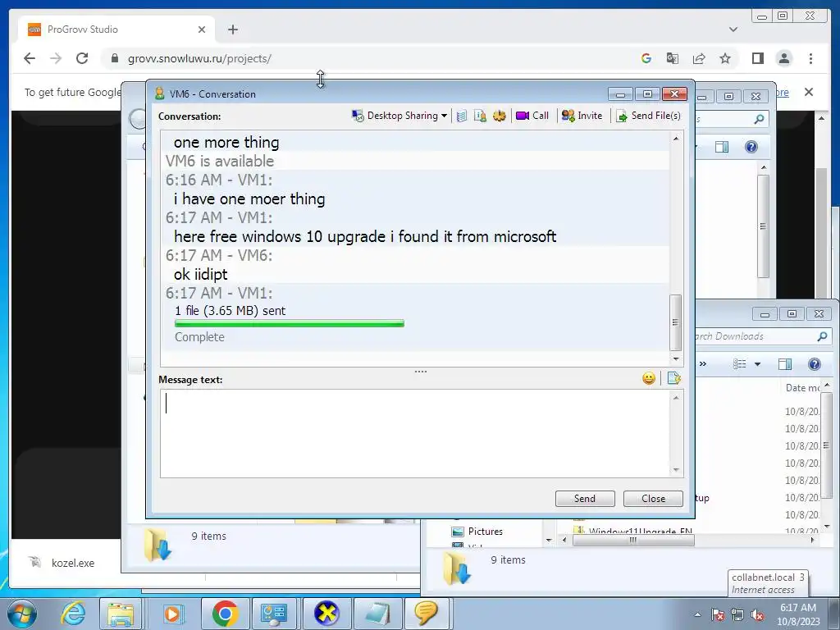
Task: Open Chrome tab search chevron
Action: (x=733, y=30)
